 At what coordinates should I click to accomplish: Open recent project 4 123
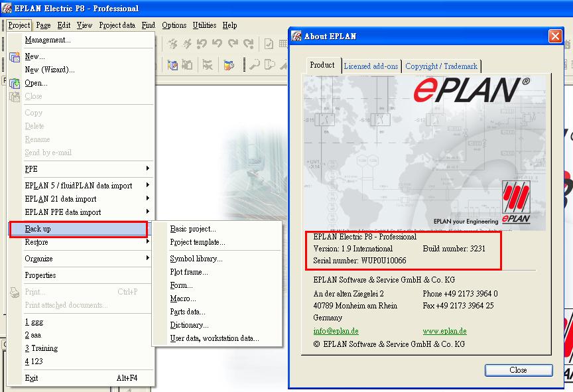click(x=80, y=361)
